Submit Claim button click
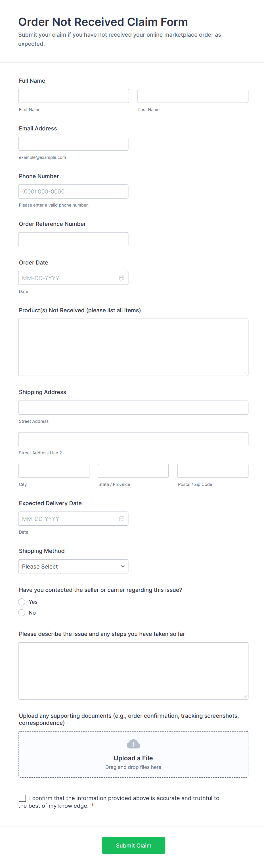The width and height of the screenshot is (264, 868). point(133,845)
